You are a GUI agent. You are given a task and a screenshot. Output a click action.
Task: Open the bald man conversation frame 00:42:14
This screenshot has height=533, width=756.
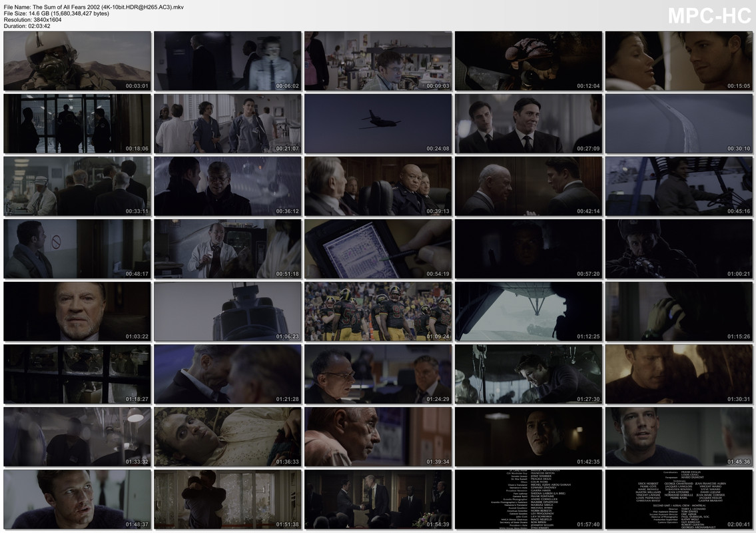(x=528, y=186)
